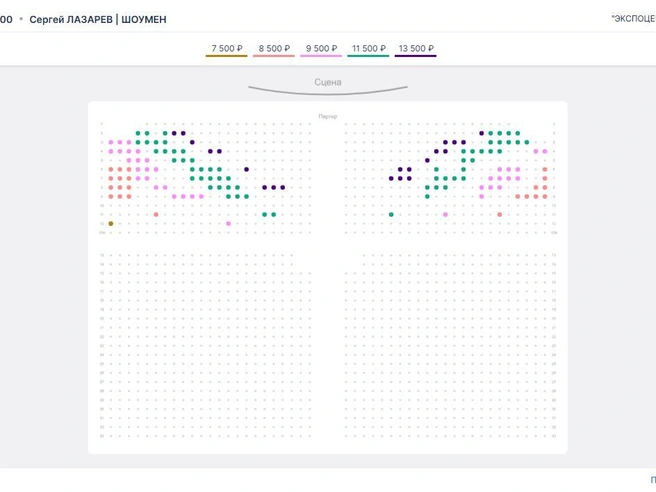This screenshot has height=492, width=656.
Task: Select isolated salmon seat in lower right section
Action: click(x=500, y=215)
